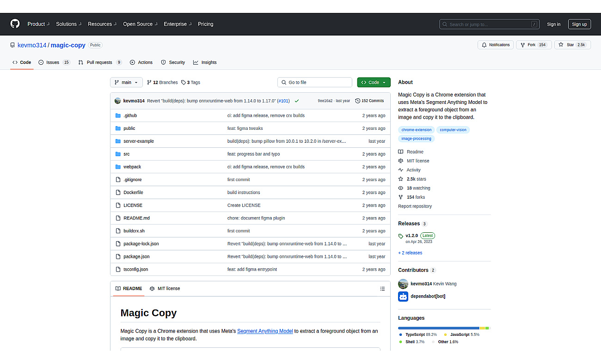
Task: Click the computer-vision topic tag
Action: [453, 130]
